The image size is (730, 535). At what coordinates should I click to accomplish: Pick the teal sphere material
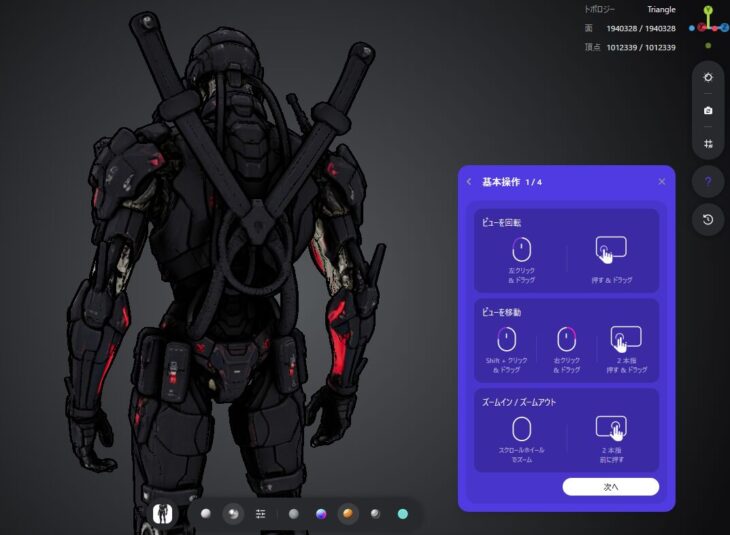(x=403, y=514)
